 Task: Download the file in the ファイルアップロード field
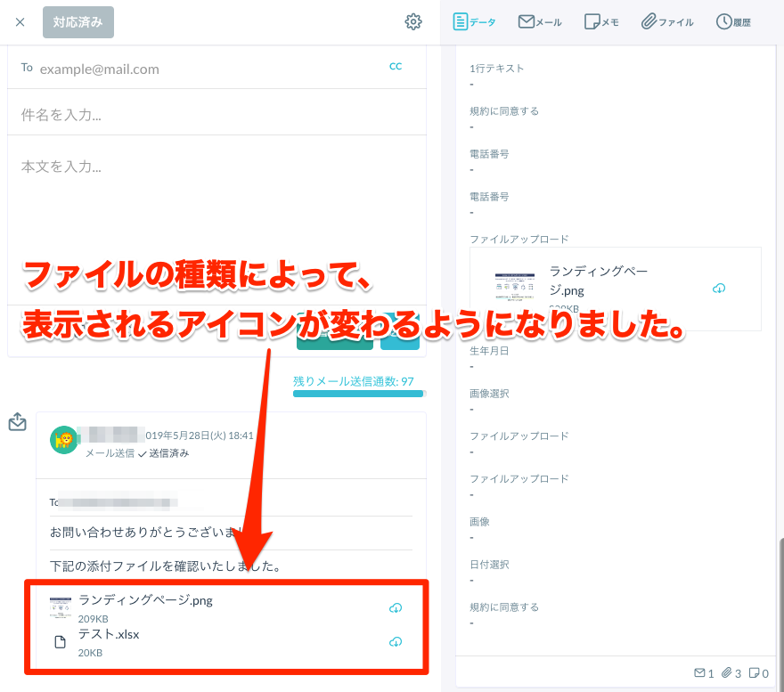[x=719, y=289]
